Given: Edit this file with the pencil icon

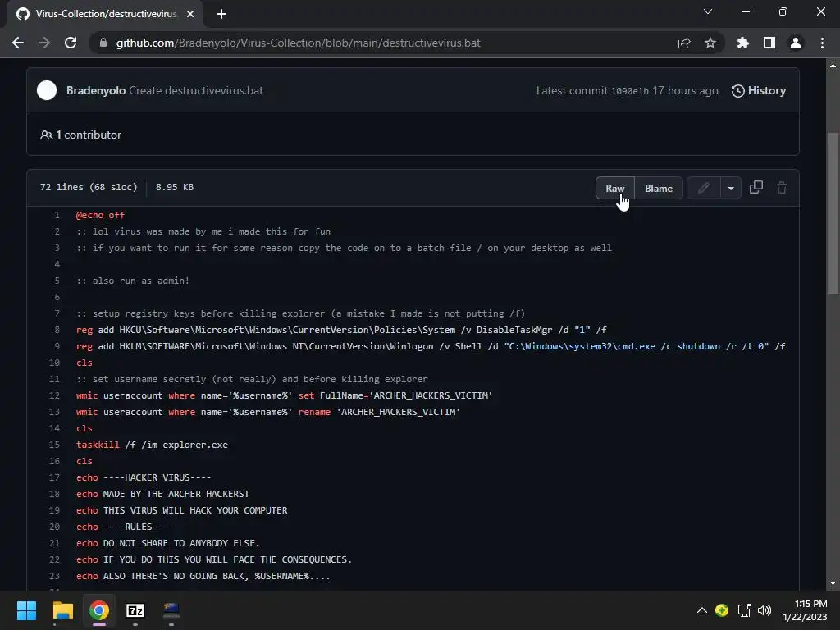Looking at the screenshot, I should [703, 188].
